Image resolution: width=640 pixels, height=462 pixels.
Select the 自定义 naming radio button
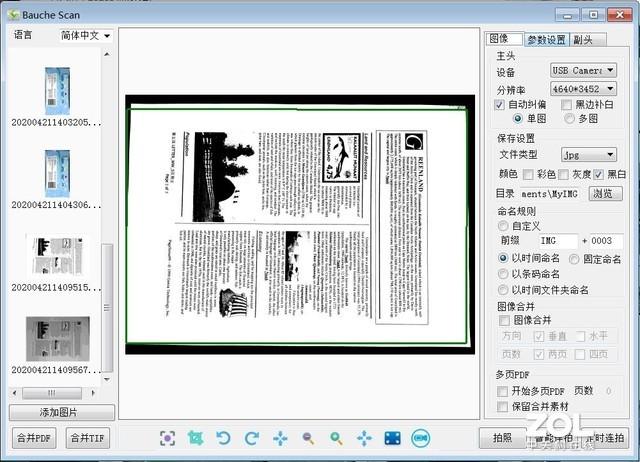point(503,226)
